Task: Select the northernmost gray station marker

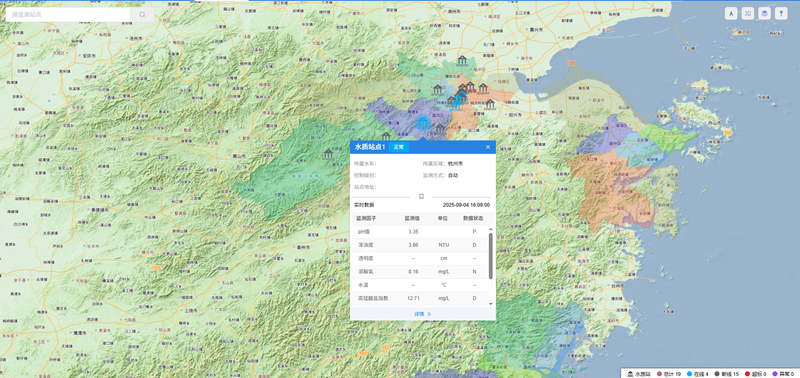Action: [x=462, y=61]
